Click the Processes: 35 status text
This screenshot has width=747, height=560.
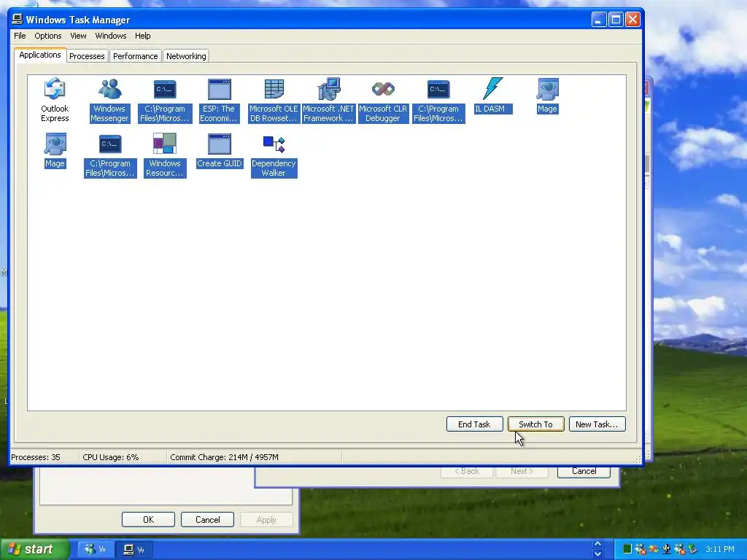(36, 457)
